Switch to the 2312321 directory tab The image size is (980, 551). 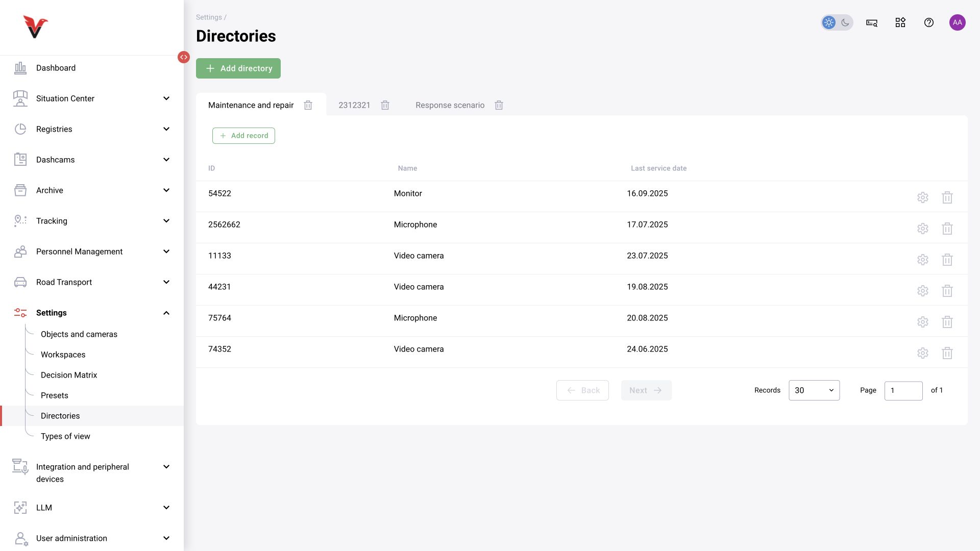coord(354,105)
